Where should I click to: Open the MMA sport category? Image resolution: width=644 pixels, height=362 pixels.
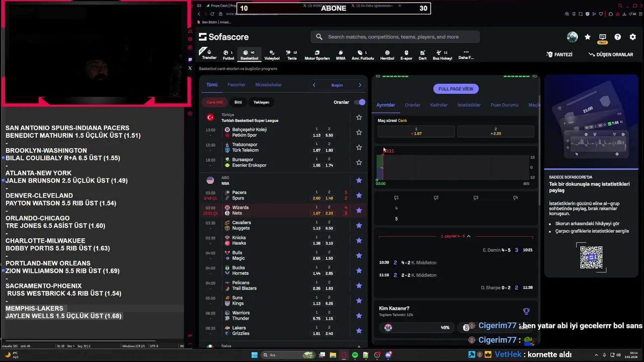(x=341, y=55)
